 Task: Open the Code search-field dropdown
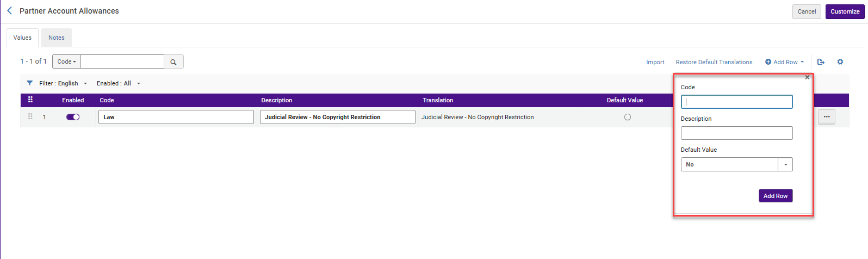(67, 61)
